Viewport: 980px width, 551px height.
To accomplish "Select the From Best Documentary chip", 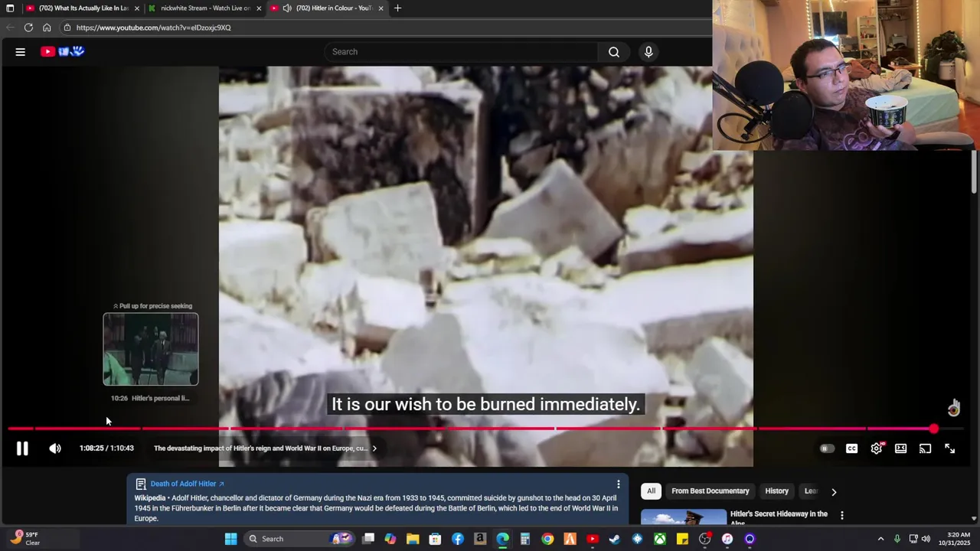I will point(710,491).
